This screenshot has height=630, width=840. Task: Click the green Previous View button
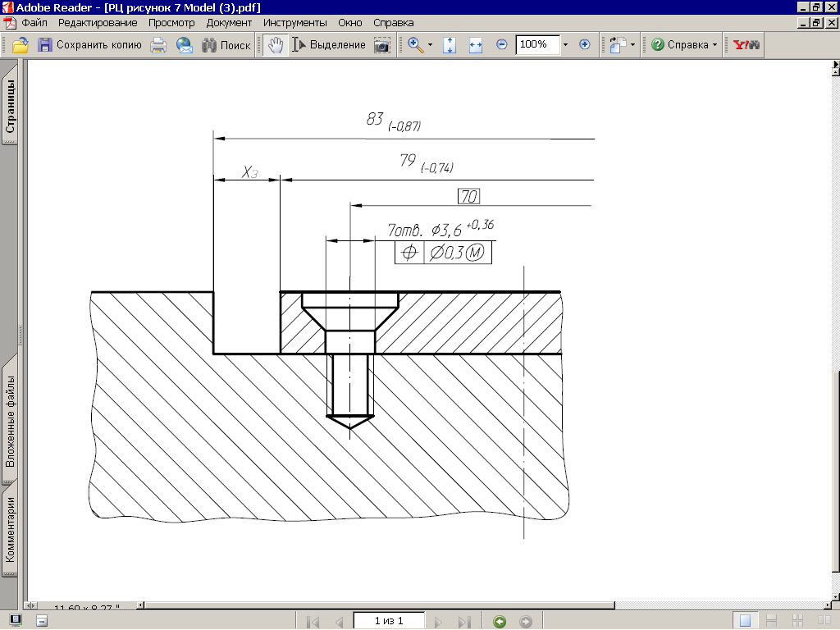pos(500,622)
